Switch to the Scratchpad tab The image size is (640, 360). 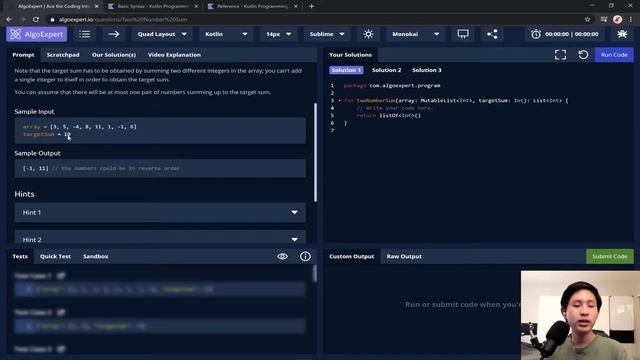63,55
